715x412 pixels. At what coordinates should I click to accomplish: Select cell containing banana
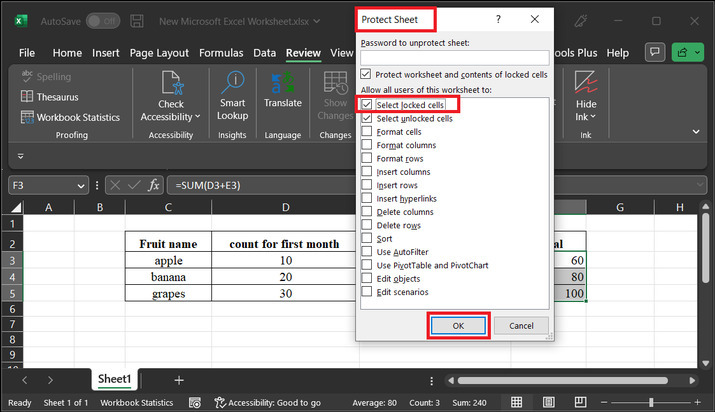pos(168,277)
